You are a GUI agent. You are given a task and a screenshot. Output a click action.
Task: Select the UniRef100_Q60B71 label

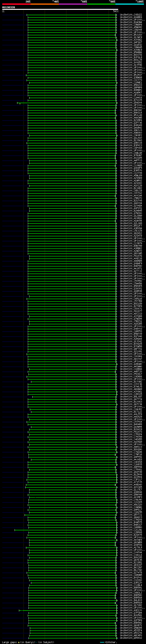(x=131, y=625)
